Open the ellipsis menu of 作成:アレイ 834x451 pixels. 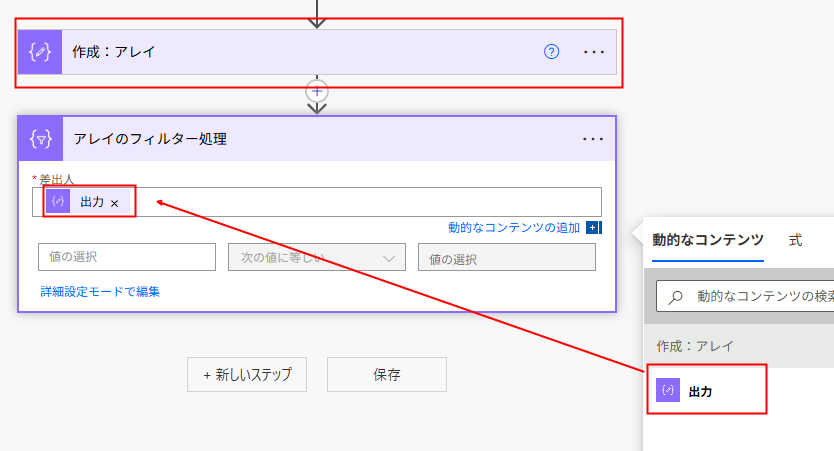point(594,52)
